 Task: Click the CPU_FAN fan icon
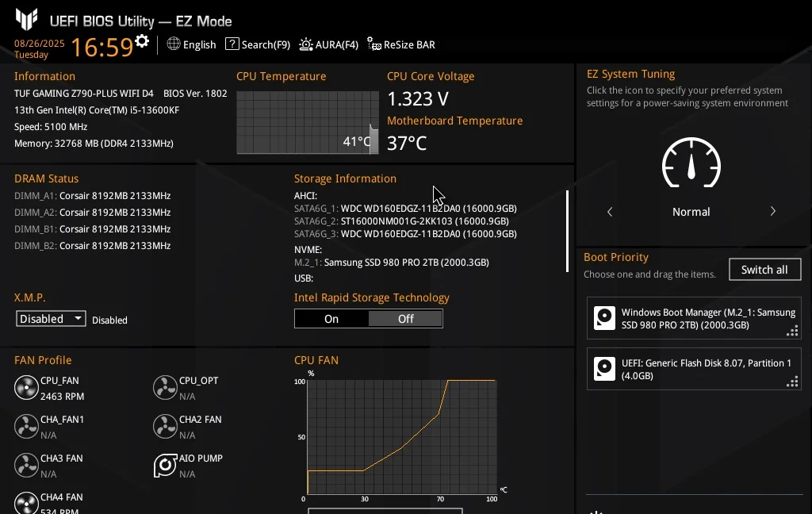pyautogui.click(x=26, y=388)
